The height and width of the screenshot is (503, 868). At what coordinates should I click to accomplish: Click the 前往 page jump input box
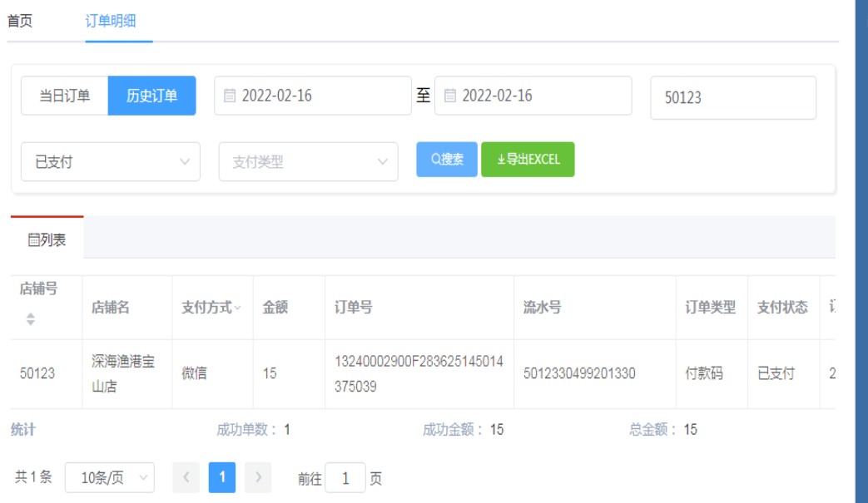pos(345,478)
